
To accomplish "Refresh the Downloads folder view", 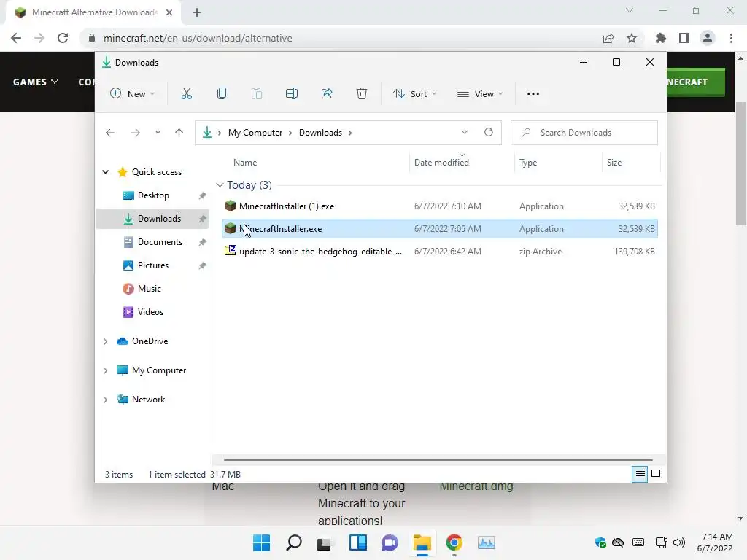I will pos(489,133).
